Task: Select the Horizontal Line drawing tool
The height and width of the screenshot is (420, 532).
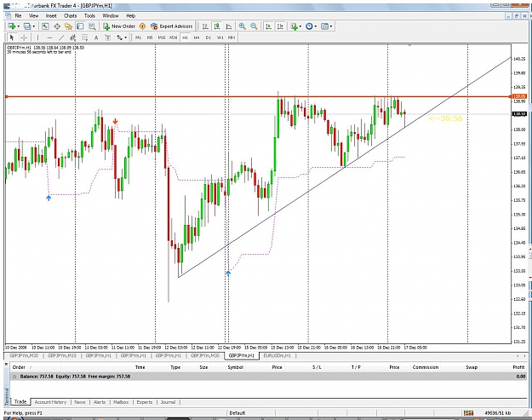Action: pyautogui.click(x=49, y=37)
